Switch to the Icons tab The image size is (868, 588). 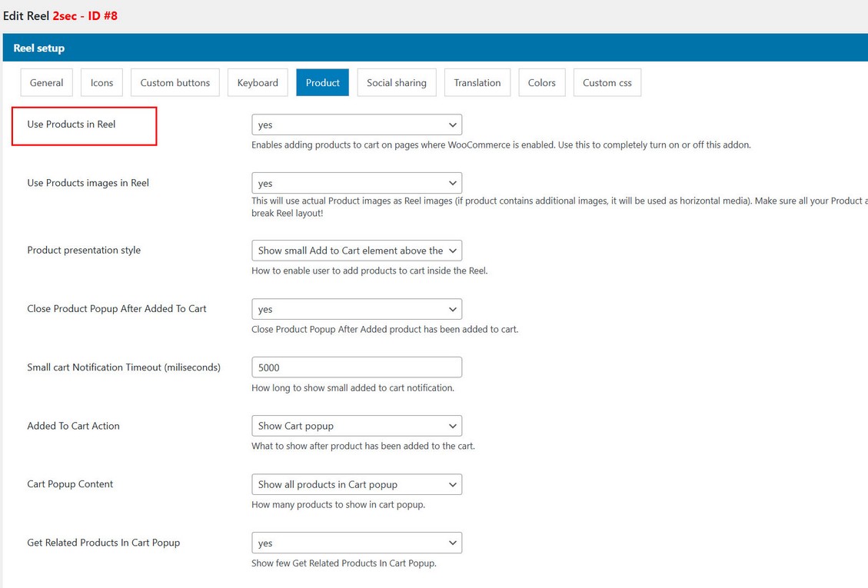[x=101, y=83]
